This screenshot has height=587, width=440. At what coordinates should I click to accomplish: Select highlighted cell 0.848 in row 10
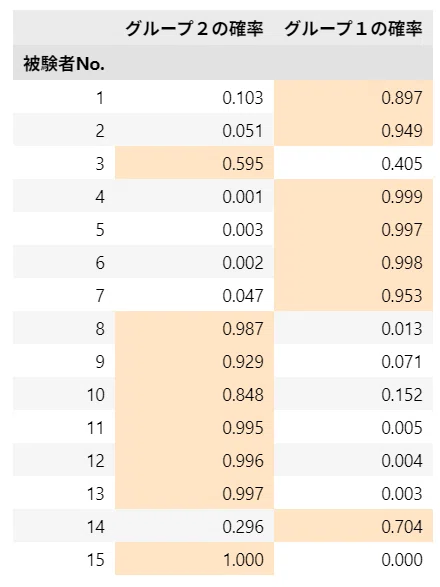pos(194,394)
